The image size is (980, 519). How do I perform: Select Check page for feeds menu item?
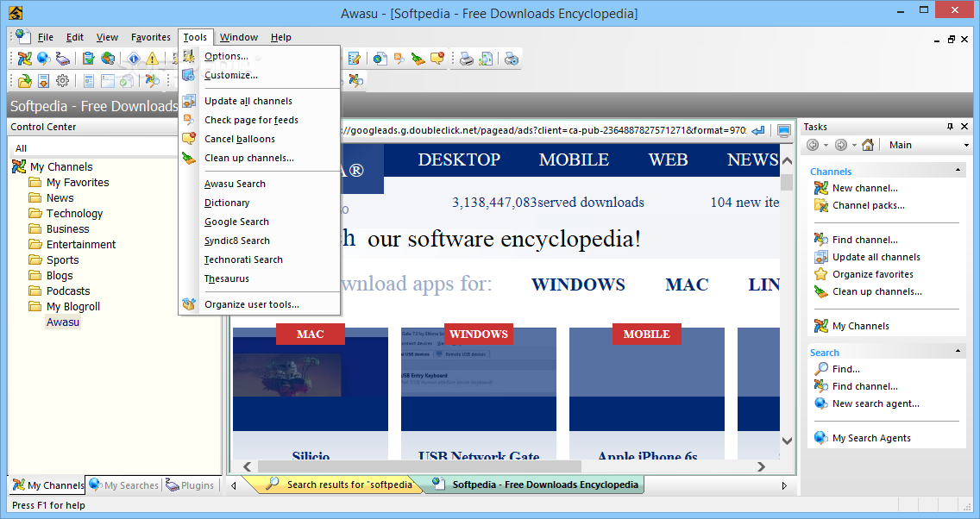point(260,120)
